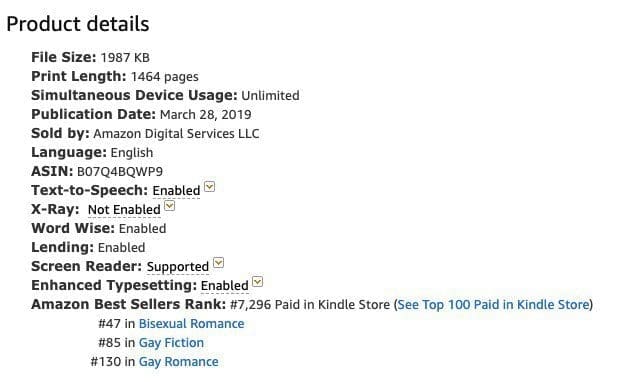Click the publication date March 28, 2019

pos(206,115)
